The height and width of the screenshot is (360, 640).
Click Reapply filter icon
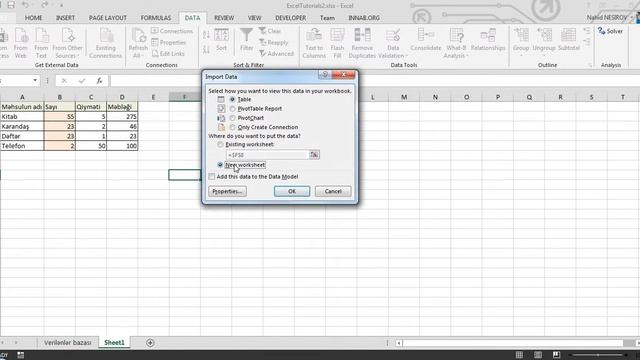click(x=273, y=42)
